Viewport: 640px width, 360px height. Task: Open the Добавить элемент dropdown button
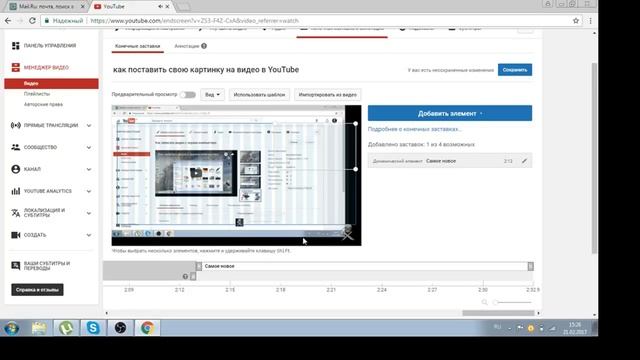click(450, 113)
